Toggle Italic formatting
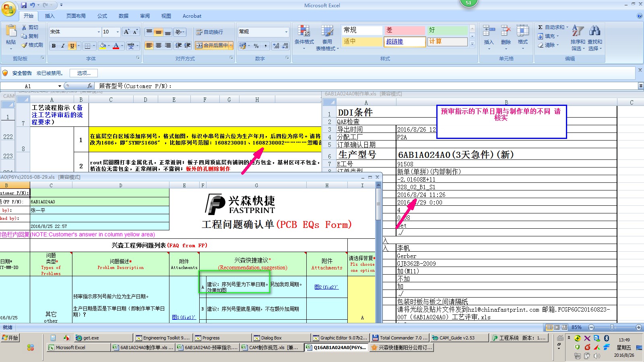 click(63, 46)
